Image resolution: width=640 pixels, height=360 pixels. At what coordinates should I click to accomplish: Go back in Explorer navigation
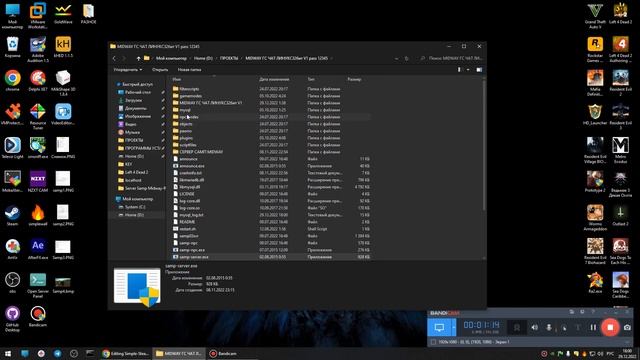(x=114, y=58)
